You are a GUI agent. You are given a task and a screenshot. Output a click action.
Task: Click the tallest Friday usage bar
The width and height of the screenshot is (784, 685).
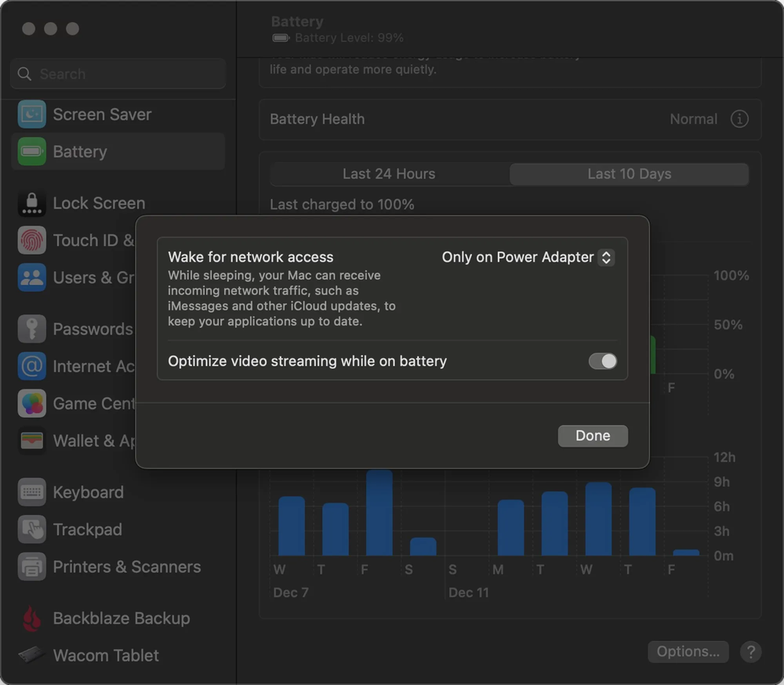coord(379,512)
